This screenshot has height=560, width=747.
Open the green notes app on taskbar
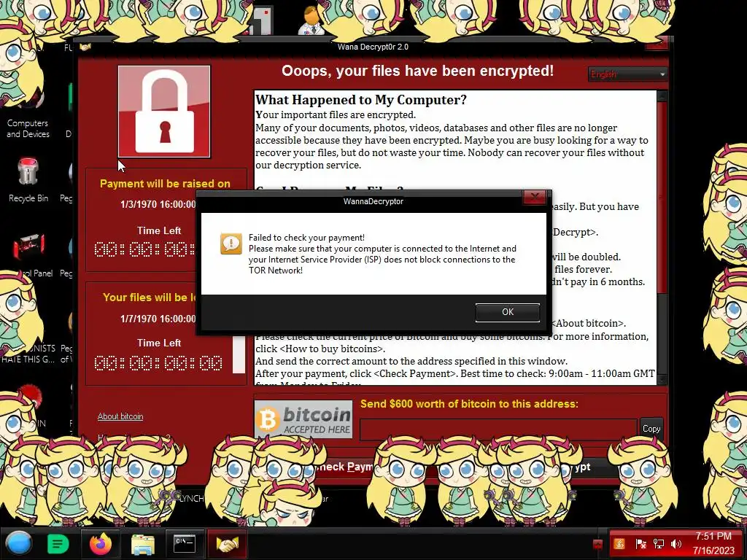coord(58,543)
